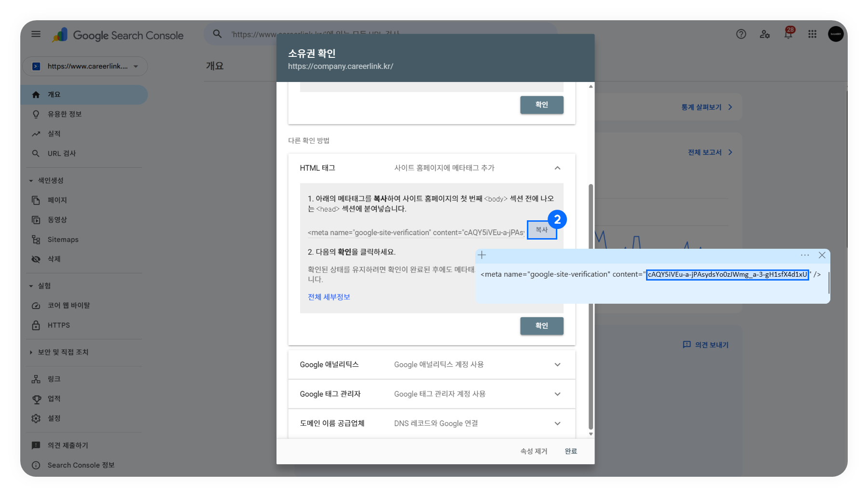Click the meta tag text field in dialog
The height and width of the screenshot is (497, 868).
[416, 232]
